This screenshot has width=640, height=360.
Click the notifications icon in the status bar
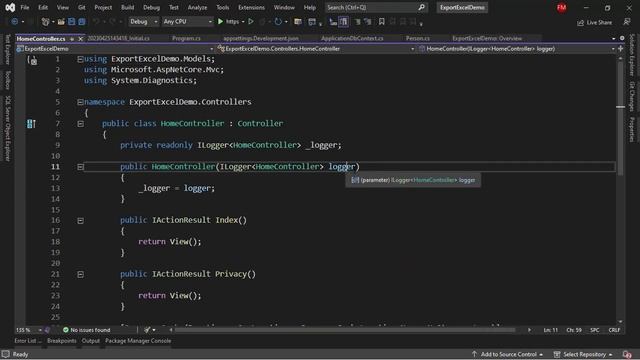[627, 354]
